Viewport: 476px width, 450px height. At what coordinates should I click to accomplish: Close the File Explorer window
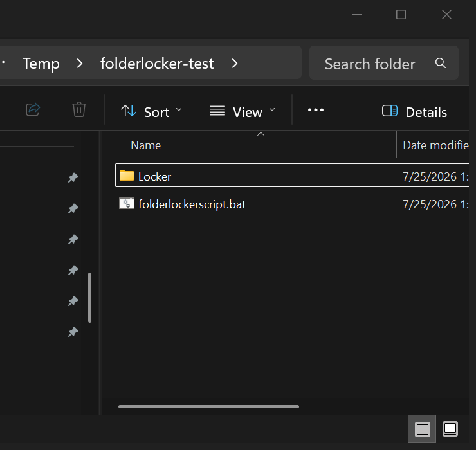[446, 15]
